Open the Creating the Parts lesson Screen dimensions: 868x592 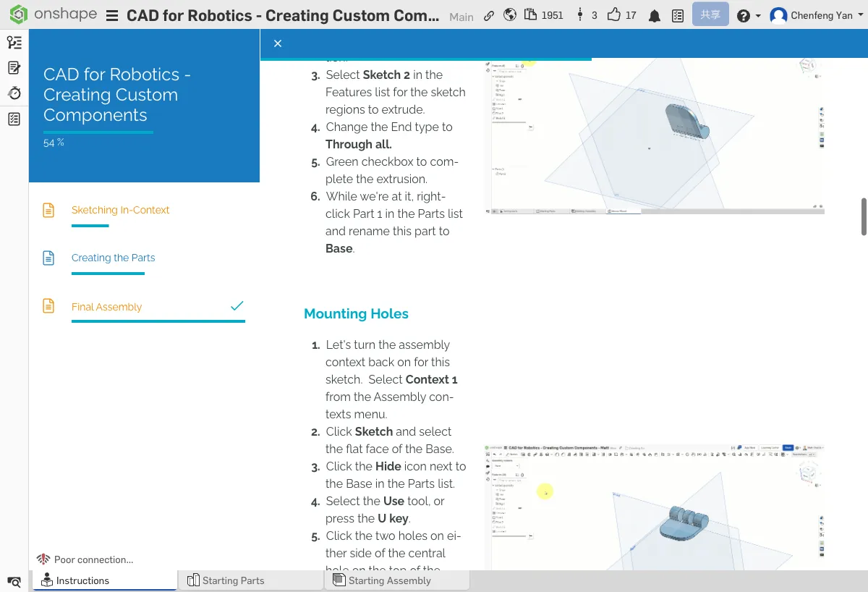pyautogui.click(x=113, y=258)
